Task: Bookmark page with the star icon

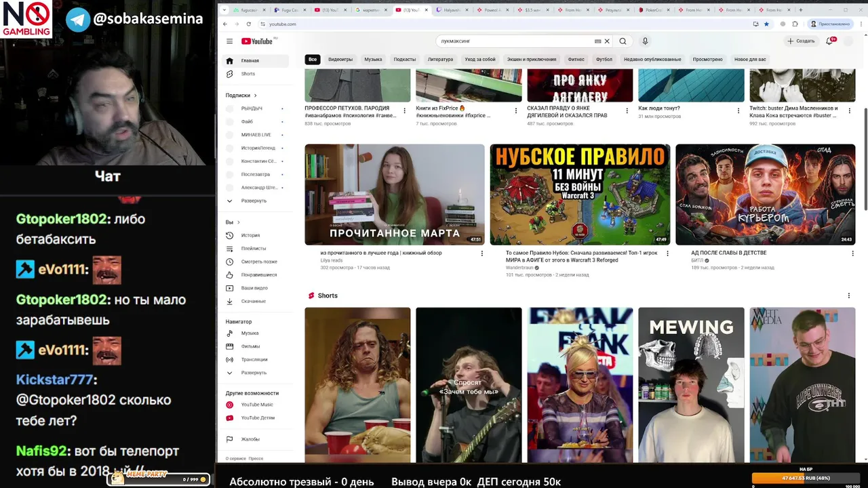Action: pos(766,24)
